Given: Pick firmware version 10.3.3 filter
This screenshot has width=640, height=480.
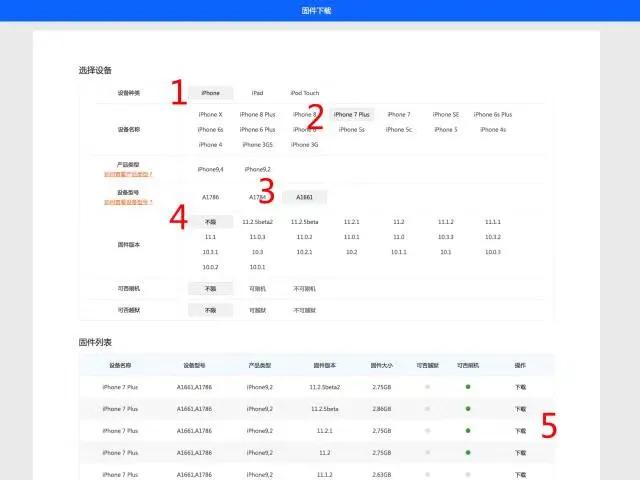Looking at the screenshot, I should [x=446, y=237].
